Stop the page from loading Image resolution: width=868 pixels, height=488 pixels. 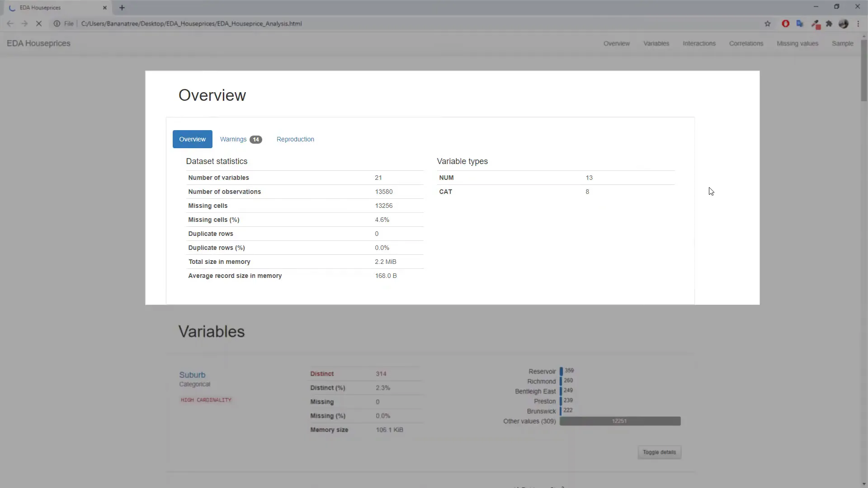click(x=39, y=24)
